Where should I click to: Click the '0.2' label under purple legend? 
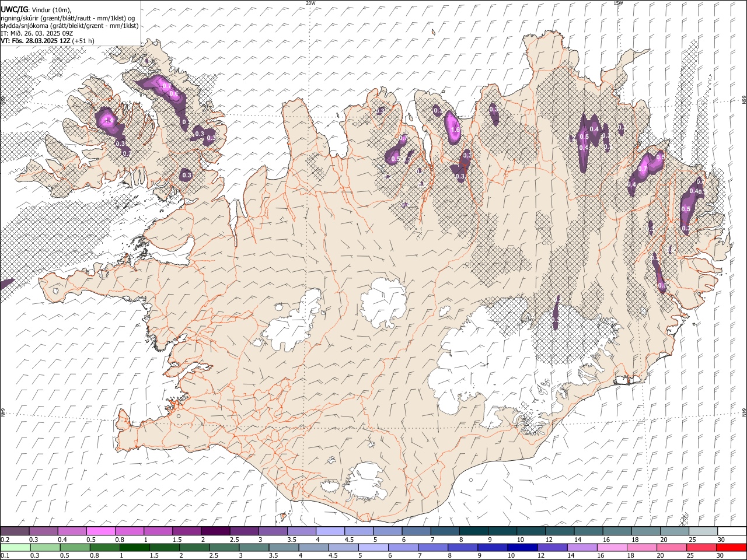(x=5, y=540)
